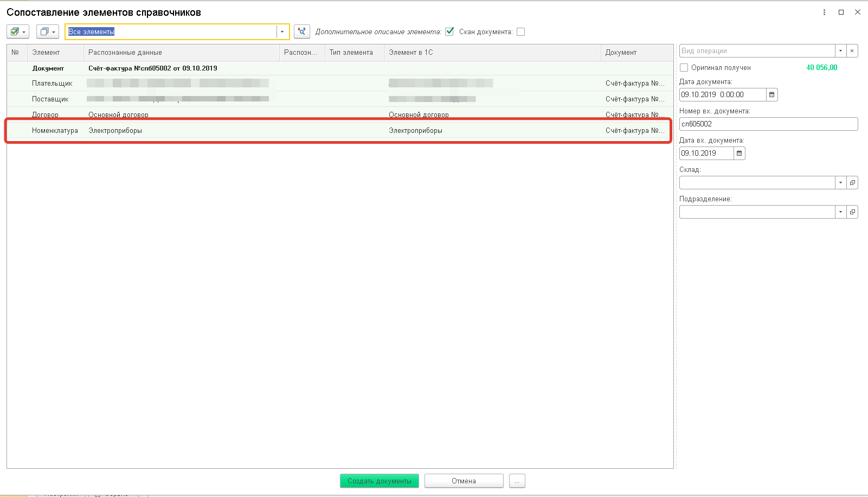Expand the Вид операции dropdown arrow
Screen dimensions: 868x497
pos(841,51)
